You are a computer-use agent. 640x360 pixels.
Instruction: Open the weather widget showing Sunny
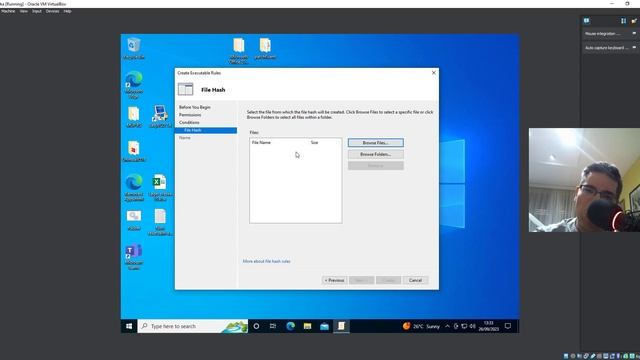pos(421,326)
